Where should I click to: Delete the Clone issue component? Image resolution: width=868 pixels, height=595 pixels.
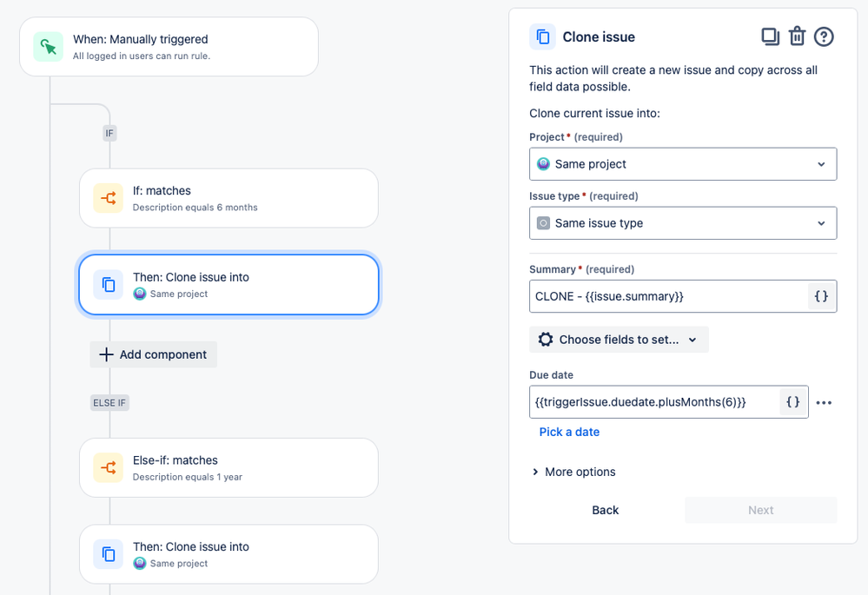pyautogui.click(x=797, y=36)
